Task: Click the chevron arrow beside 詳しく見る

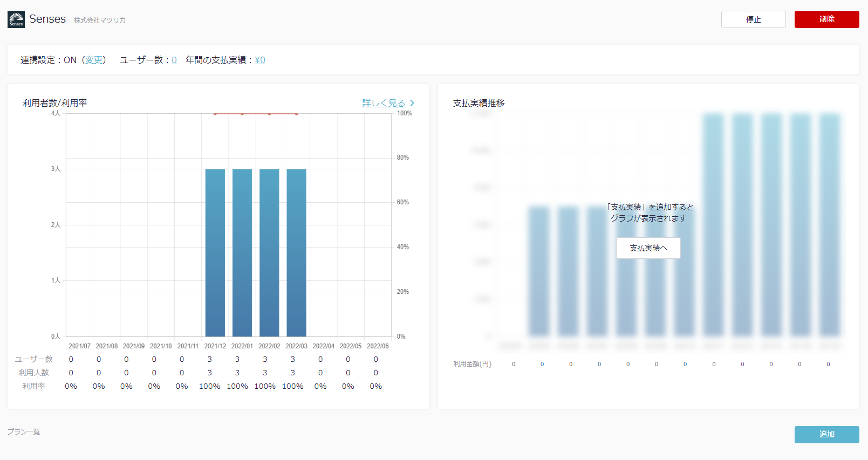Action: [x=412, y=103]
